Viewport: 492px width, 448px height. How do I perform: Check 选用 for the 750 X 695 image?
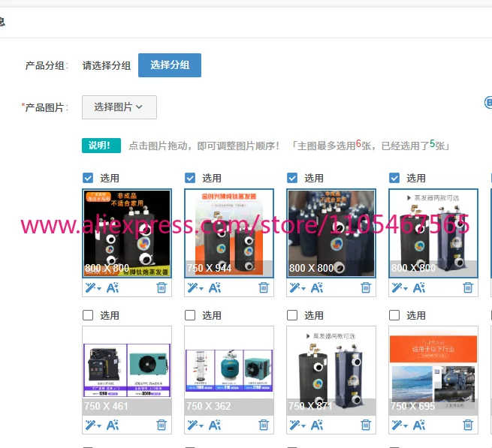pyautogui.click(x=394, y=315)
